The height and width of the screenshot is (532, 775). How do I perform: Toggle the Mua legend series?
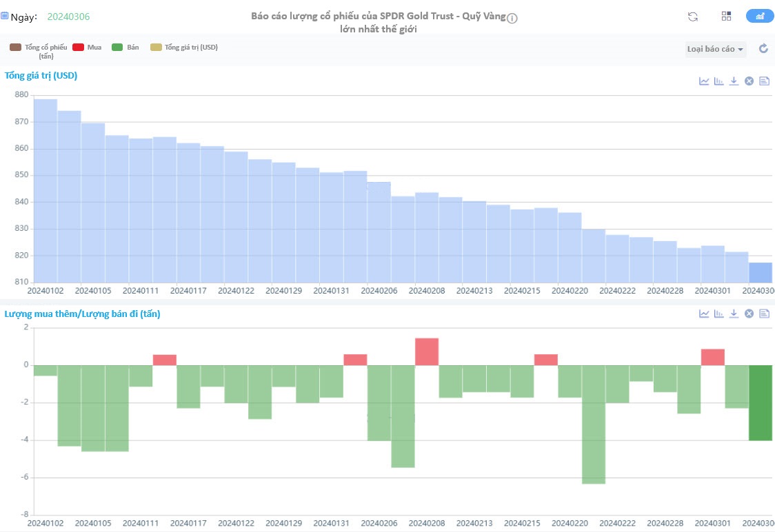point(87,48)
